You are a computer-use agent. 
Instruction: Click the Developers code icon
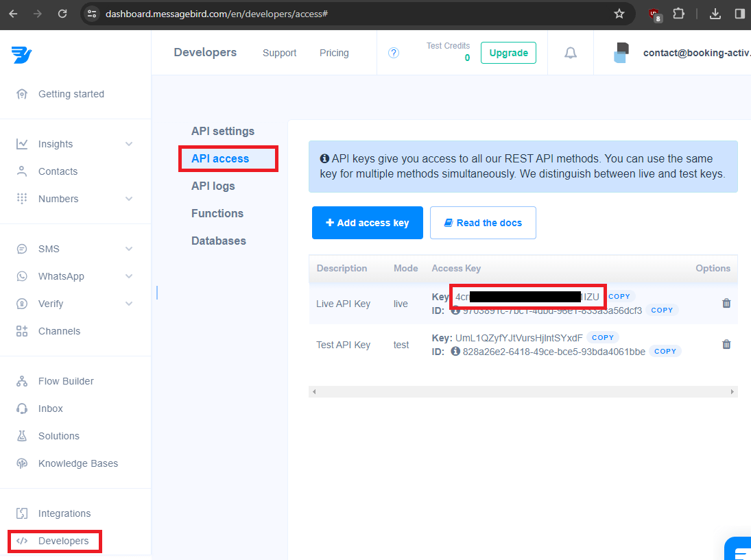(x=22, y=541)
